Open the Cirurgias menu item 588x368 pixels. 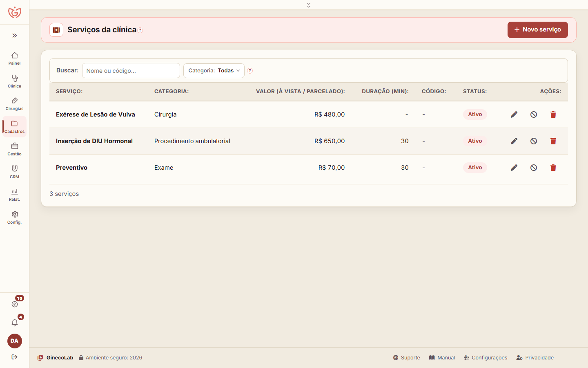pos(15,104)
